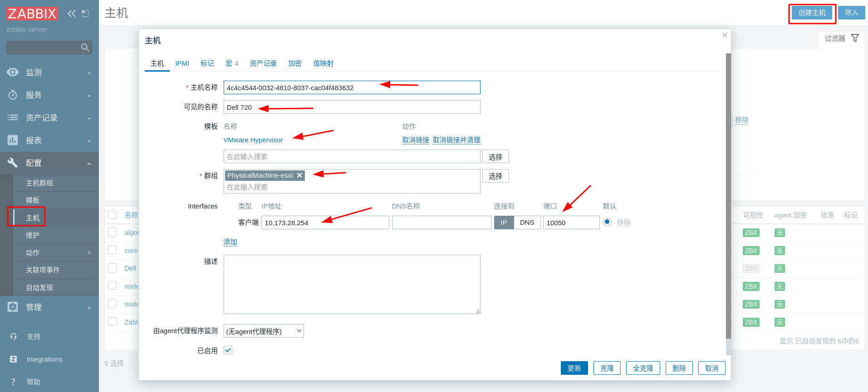Check the algo host row checkbox
868x392 pixels.
point(113,232)
